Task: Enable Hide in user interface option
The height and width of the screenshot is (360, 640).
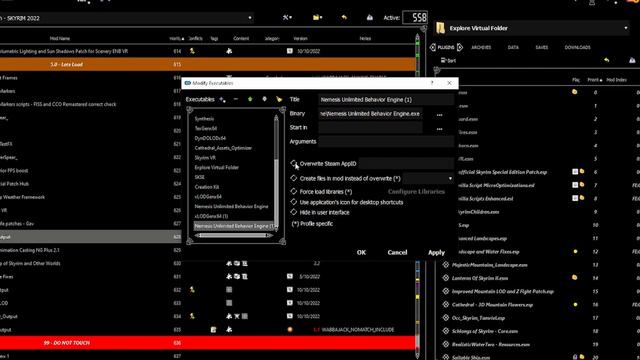Action: coord(294,212)
